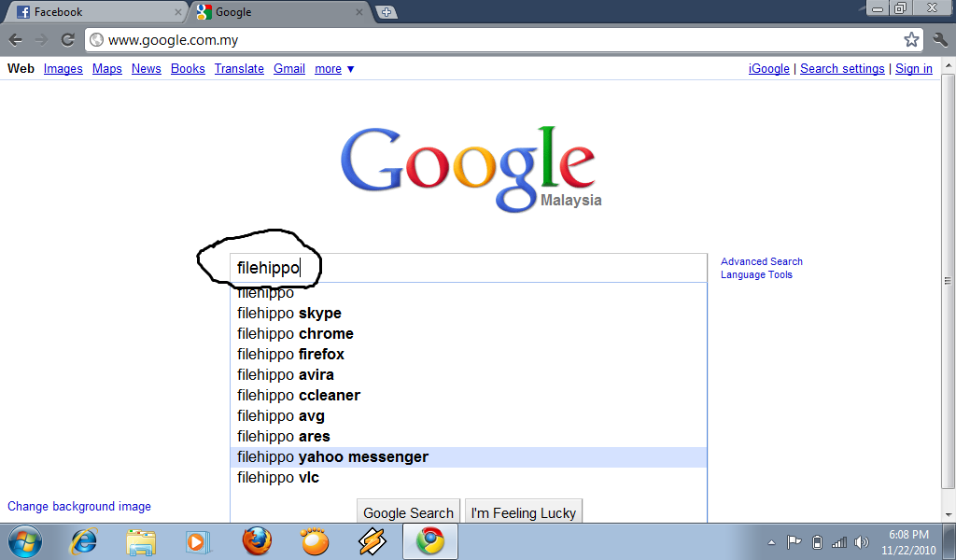Click the I'm Feeling Lucky button
The width and height of the screenshot is (956, 560).
click(x=524, y=512)
